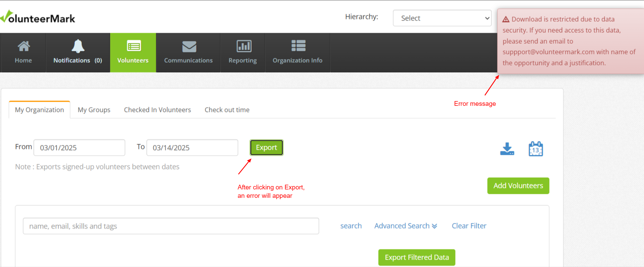Open Reporting bar chart icon

coord(244,46)
